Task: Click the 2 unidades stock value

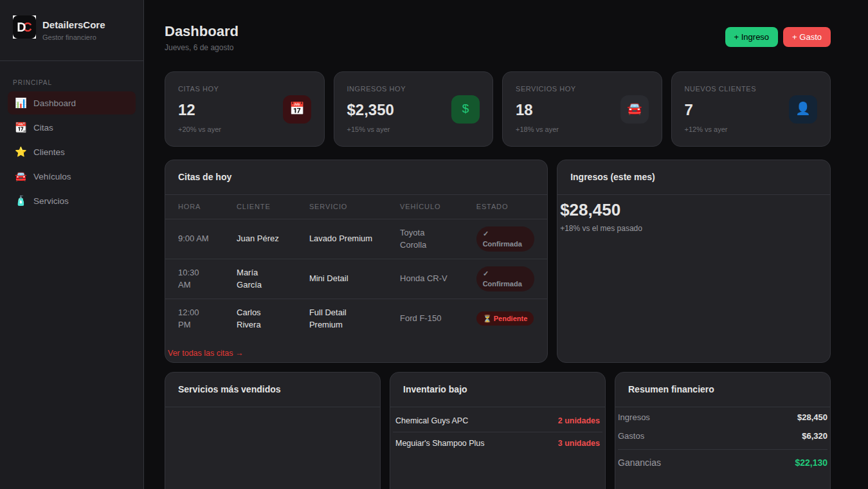Action: coord(579,421)
